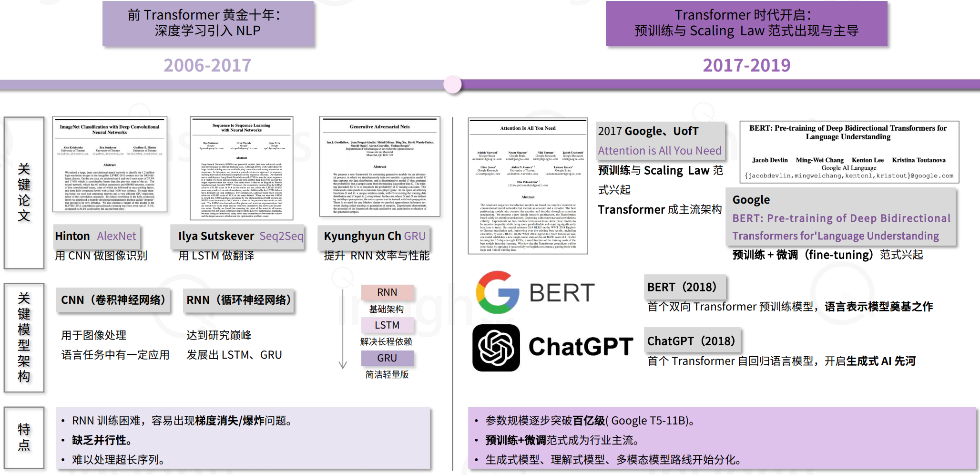Click the 解决长程依赖 caption

386,341
